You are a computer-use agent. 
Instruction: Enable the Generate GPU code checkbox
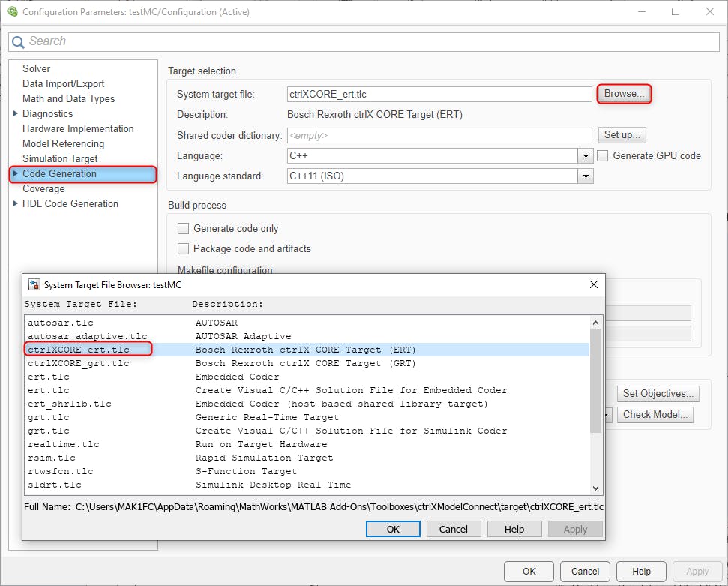tap(603, 155)
